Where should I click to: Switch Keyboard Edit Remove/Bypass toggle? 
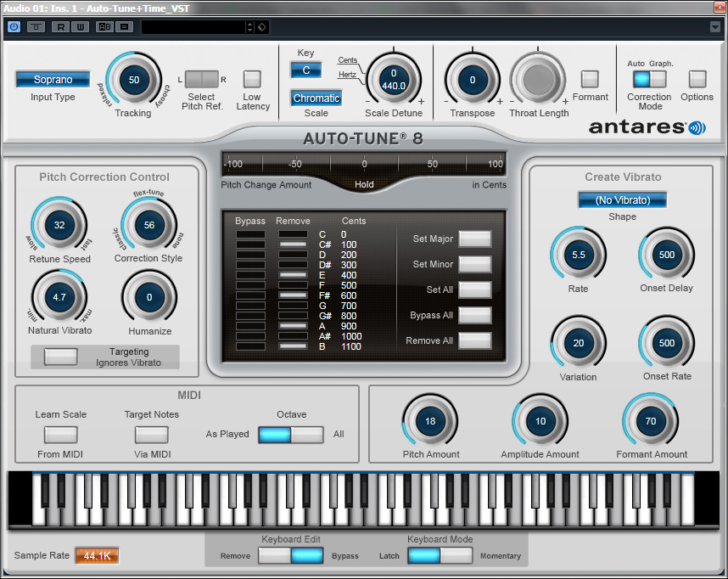tap(291, 555)
